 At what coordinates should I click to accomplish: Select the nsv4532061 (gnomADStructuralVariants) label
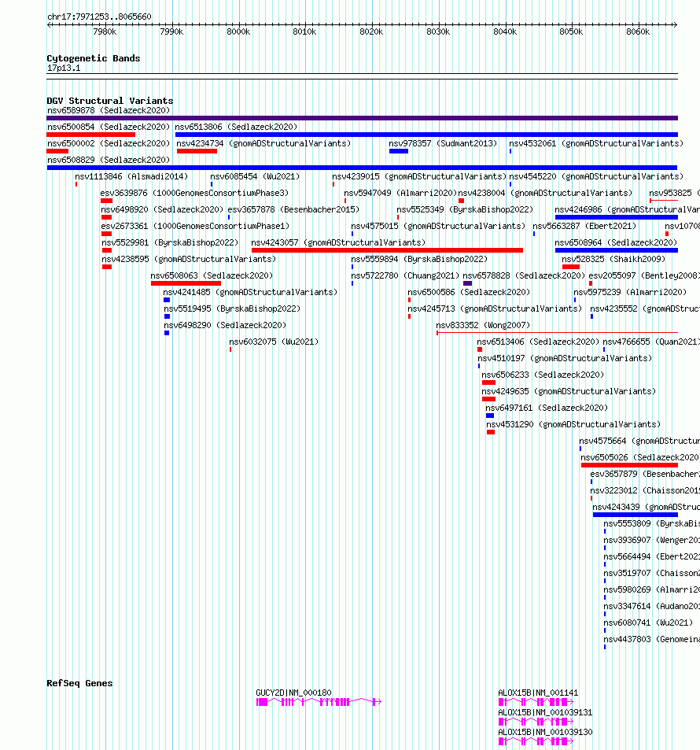point(596,143)
